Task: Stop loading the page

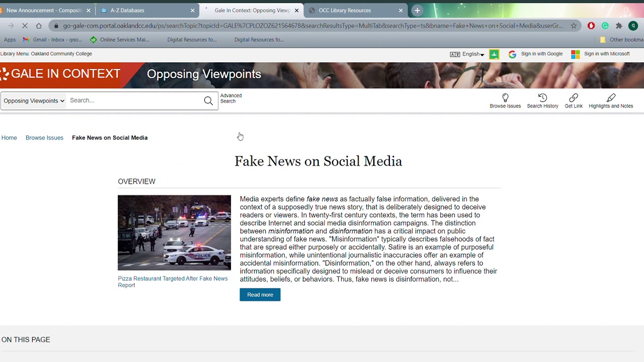Action: pyautogui.click(x=25, y=26)
